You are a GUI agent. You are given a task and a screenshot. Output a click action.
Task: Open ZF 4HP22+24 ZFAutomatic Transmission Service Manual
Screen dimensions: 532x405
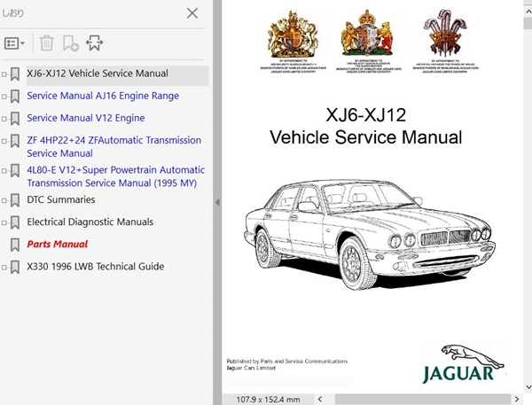coord(114,146)
